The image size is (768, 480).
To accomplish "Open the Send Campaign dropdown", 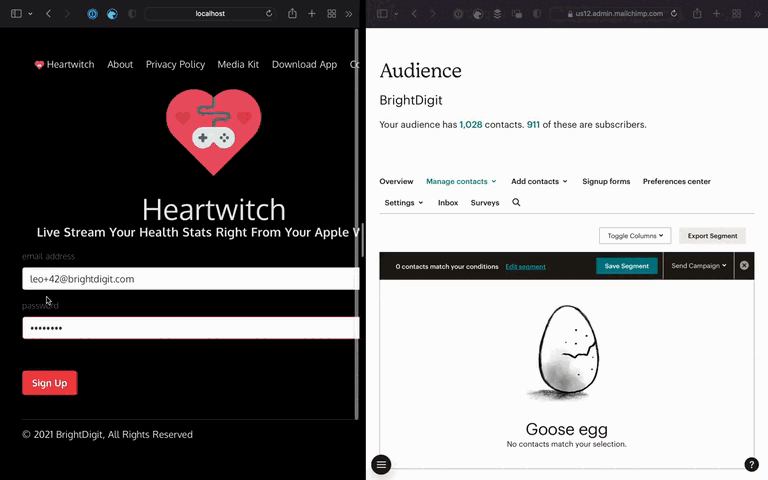I will (698, 265).
